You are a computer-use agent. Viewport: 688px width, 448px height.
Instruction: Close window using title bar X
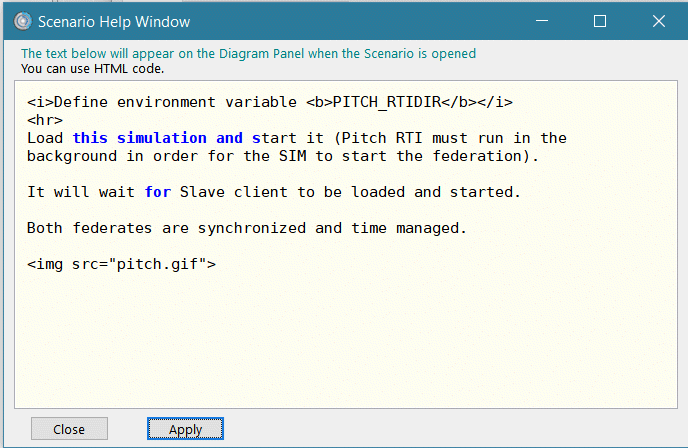(x=657, y=21)
